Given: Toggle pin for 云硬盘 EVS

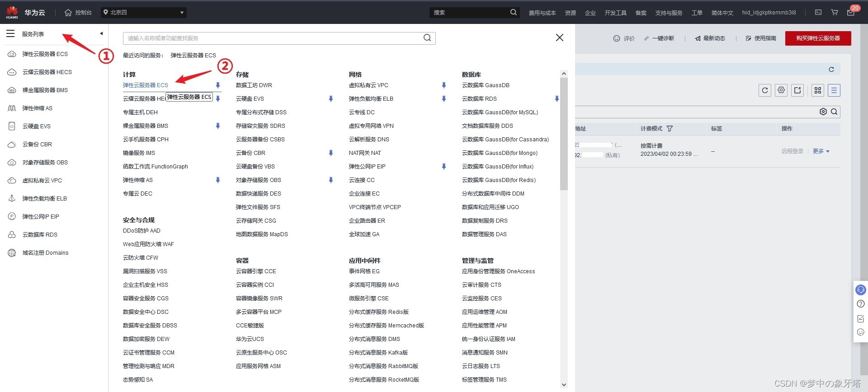Looking at the screenshot, I should [x=331, y=99].
